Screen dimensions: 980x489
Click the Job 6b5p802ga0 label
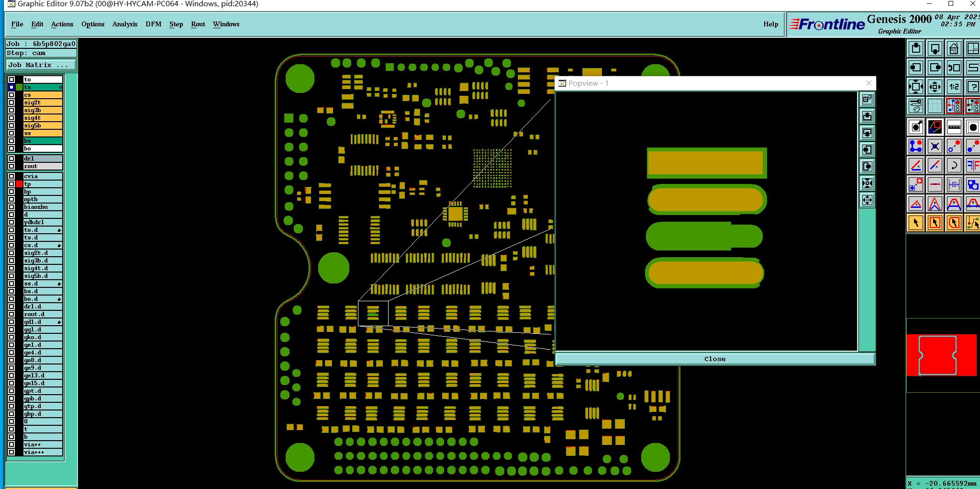coord(41,44)
